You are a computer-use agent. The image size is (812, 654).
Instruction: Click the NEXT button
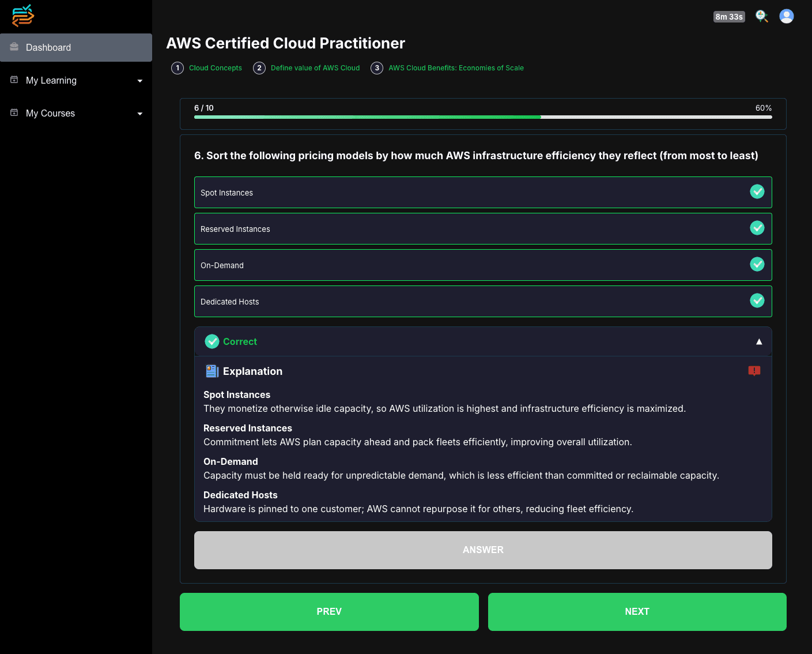[x=637, y=611]
